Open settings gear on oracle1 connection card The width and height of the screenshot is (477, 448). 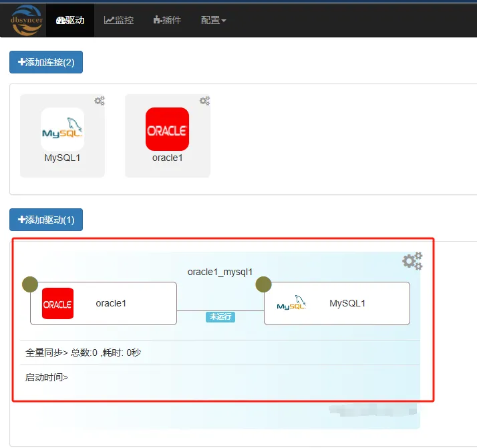pos(205,101)
